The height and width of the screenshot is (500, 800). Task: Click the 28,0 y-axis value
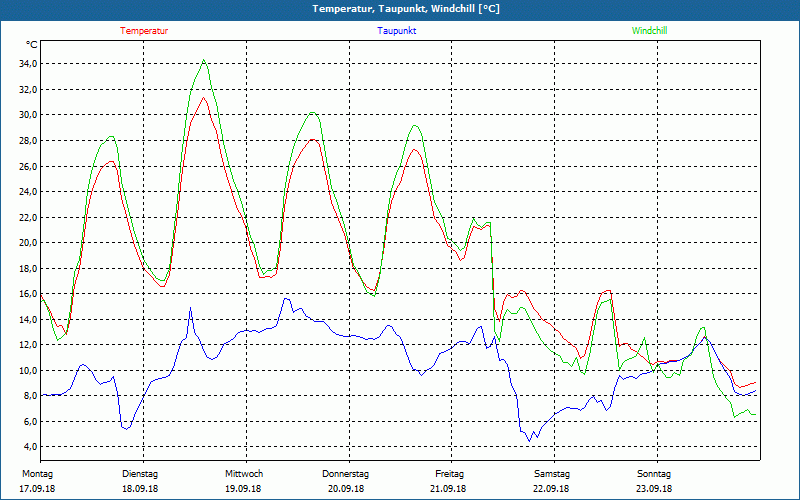tap(28, 140)
